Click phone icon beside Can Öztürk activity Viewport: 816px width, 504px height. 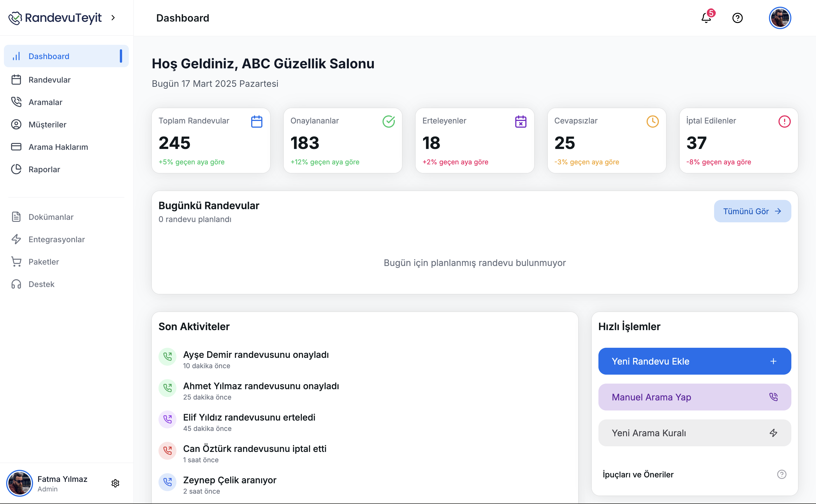167,451
